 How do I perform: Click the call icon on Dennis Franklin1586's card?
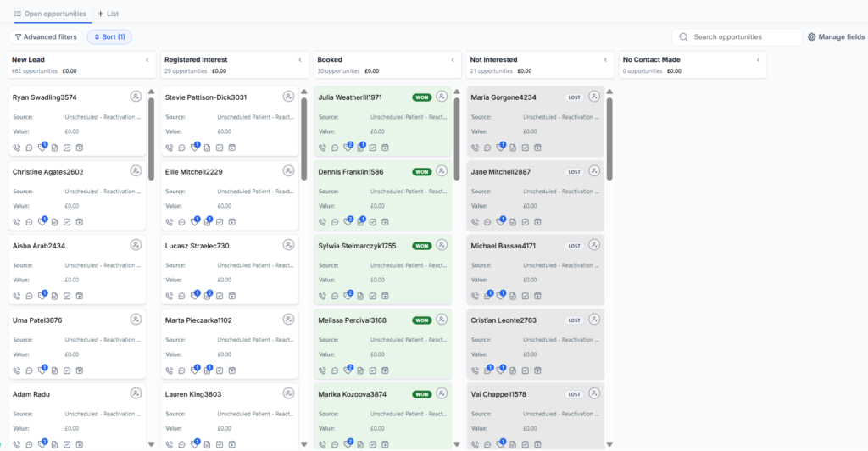click(x=322, y=222)
